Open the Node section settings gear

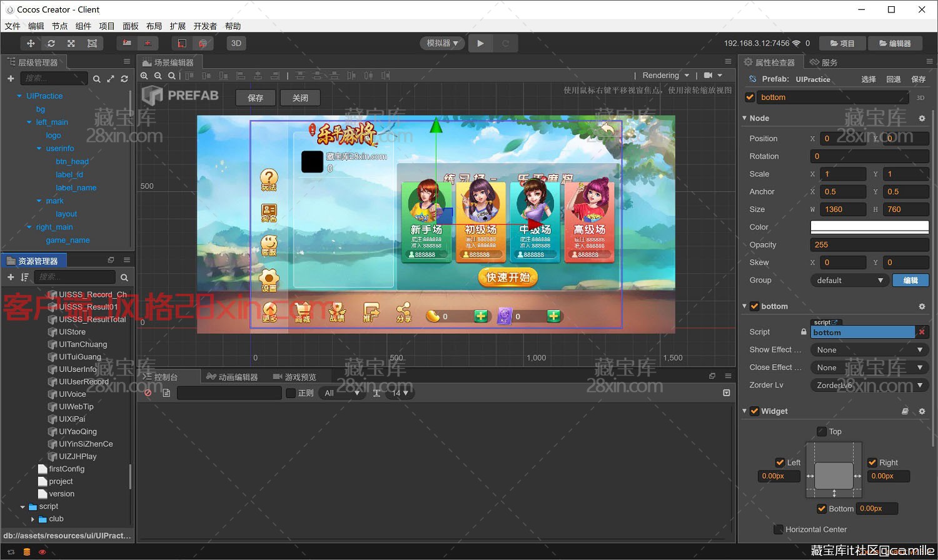pos(922,118)
